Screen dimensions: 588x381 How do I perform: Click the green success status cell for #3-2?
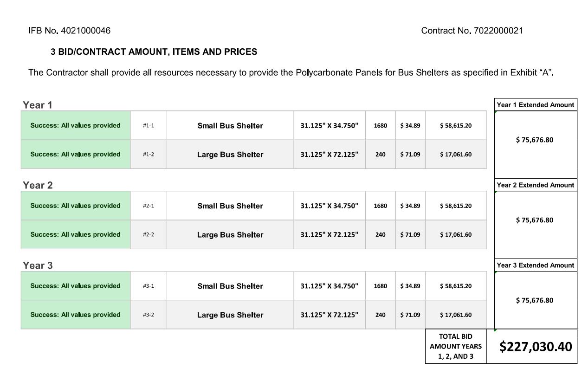tap(75, 315)
